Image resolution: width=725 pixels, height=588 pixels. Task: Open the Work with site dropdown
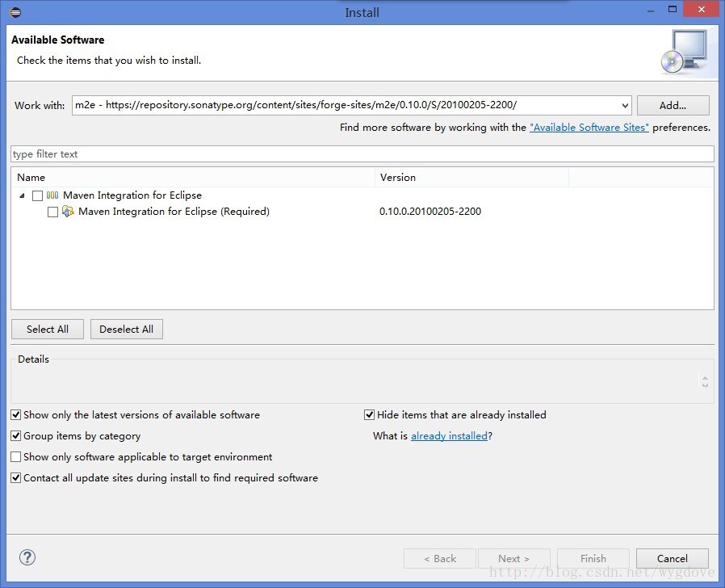pos(625,106)
